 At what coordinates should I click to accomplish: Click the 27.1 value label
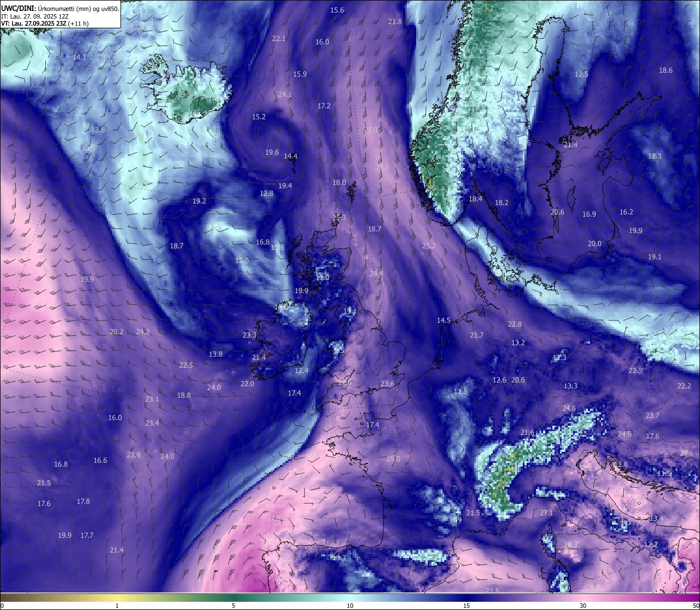[546, 513]
